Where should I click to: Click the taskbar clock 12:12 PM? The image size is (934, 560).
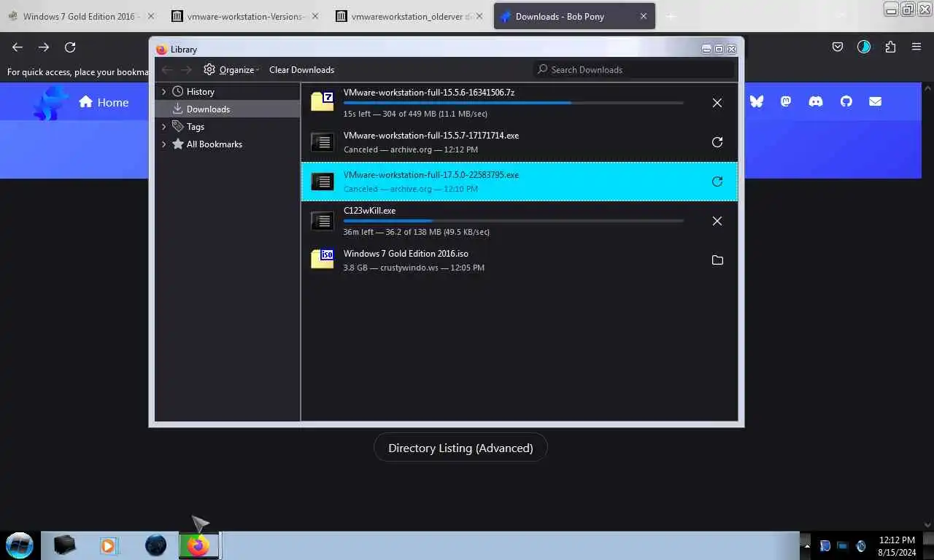(897, 540)
